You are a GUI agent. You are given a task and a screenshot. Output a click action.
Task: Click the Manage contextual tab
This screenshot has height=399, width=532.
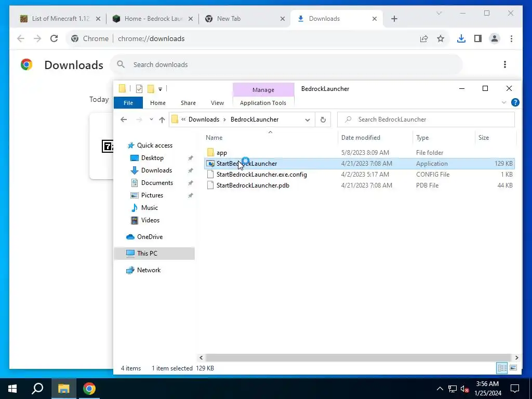[x=263, y=90]
